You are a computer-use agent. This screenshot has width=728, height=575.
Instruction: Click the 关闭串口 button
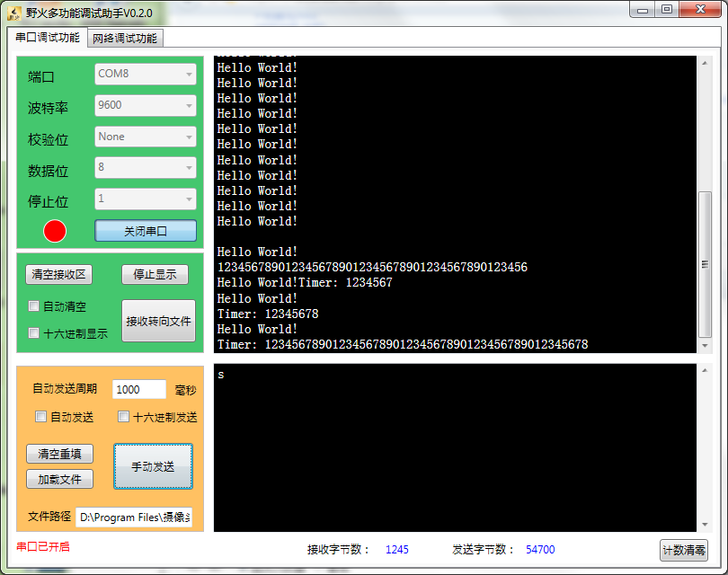146,231
